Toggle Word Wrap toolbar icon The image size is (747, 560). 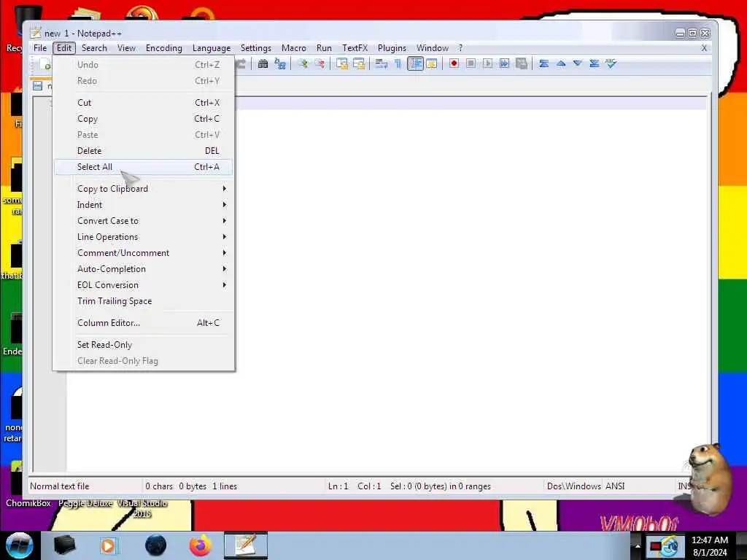381,64
